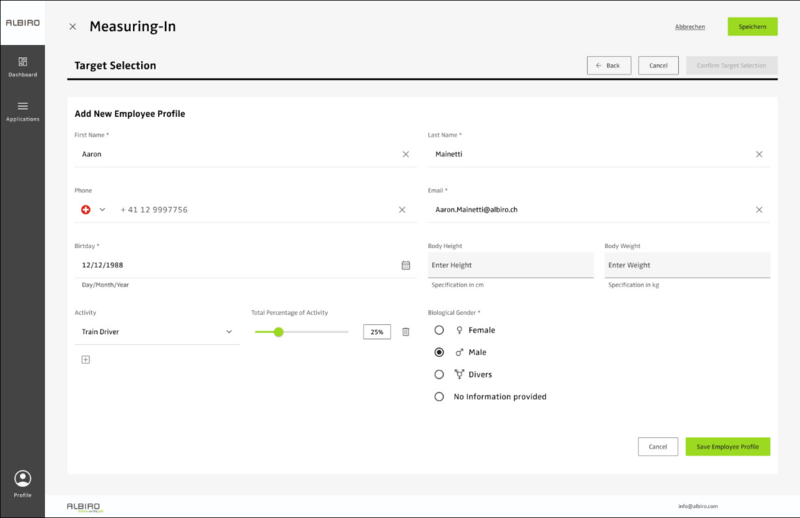The height and width of the screenshot is (518, 800).
Task: Click the Abbrechen link
Action: (690, 27)
